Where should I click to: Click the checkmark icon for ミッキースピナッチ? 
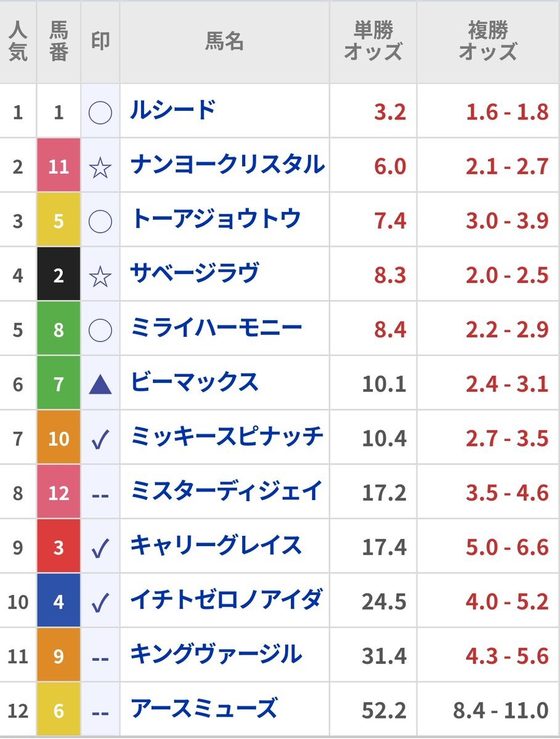(100, 439)
